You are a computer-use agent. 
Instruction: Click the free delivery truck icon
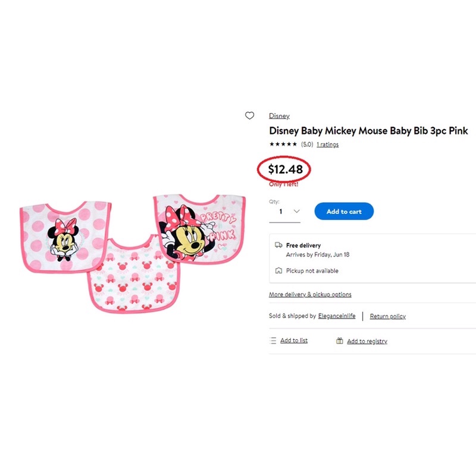(278, 245)
